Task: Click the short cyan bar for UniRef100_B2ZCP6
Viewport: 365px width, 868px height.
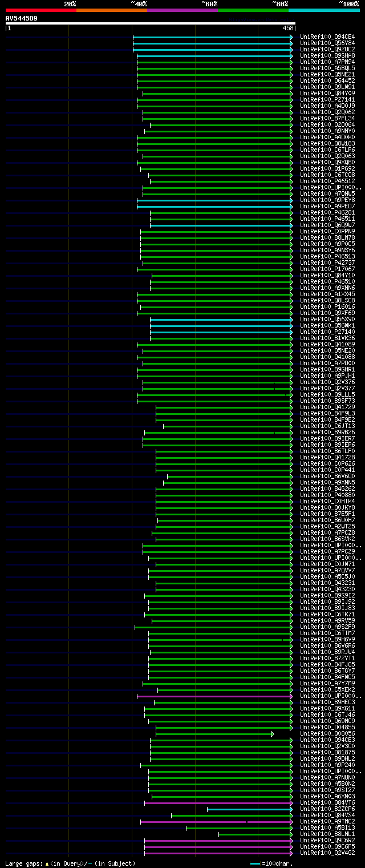Action: [x=249, y=809]
